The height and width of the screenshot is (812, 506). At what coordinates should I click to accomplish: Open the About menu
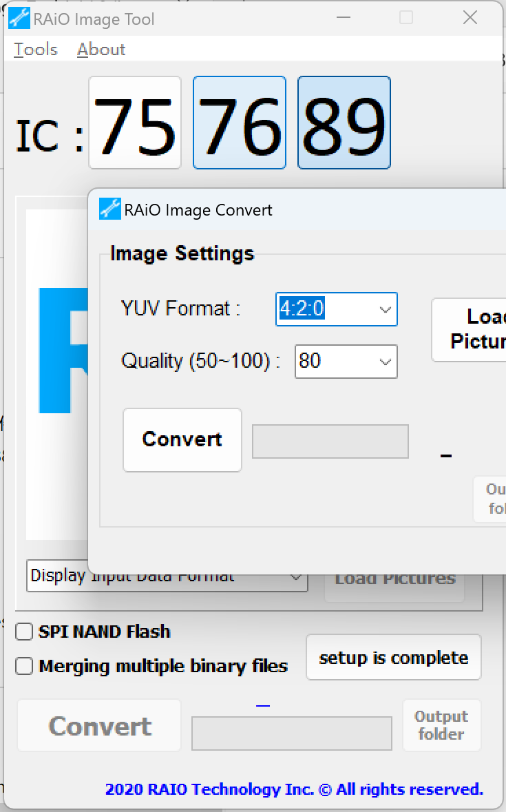coord(101,50)
